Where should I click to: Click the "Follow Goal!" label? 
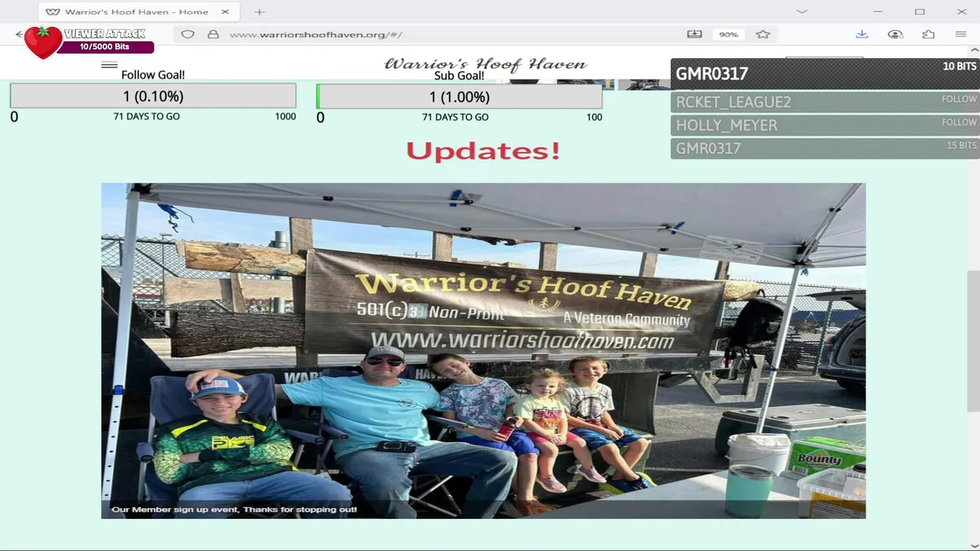153,75
